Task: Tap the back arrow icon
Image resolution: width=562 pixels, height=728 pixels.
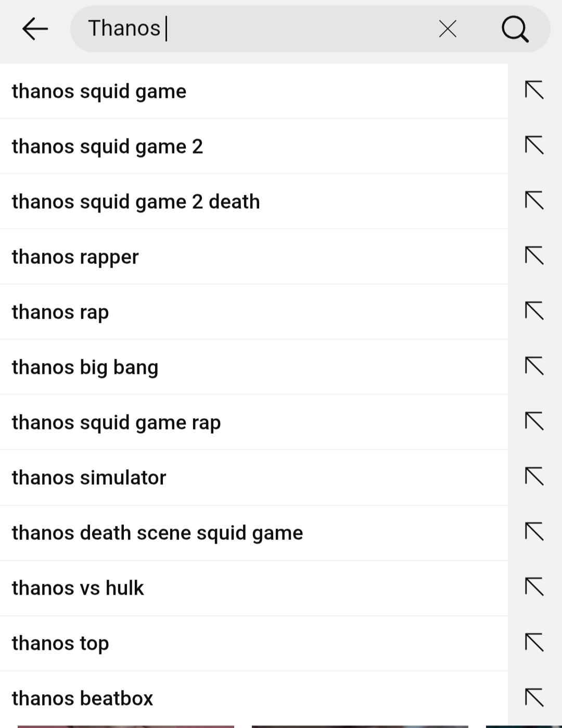Action: coord(35,29)
